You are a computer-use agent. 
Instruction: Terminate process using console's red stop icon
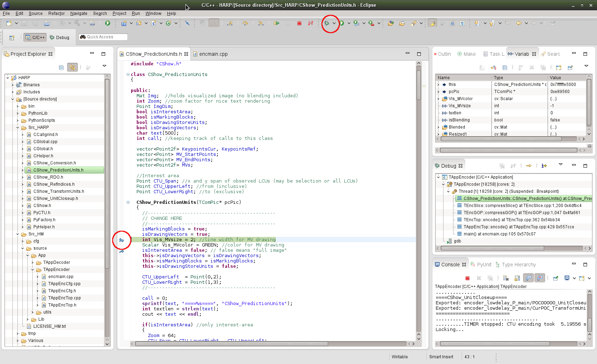467,278
